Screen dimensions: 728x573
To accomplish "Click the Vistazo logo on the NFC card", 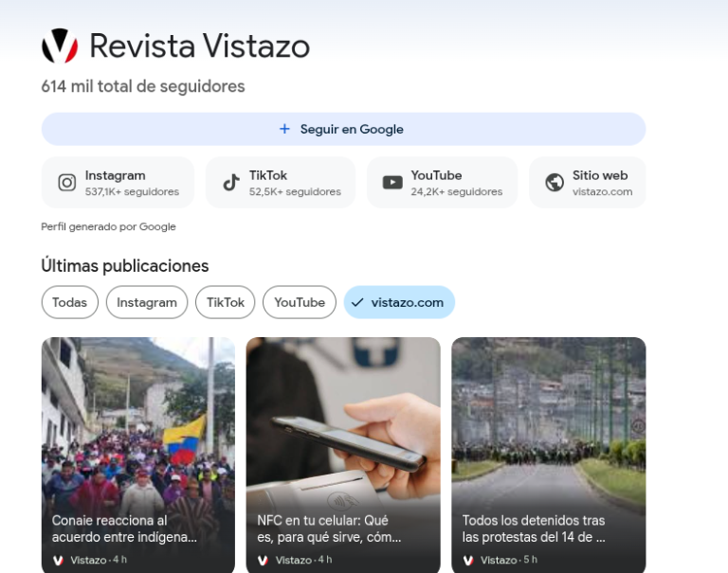I will 263,560.
